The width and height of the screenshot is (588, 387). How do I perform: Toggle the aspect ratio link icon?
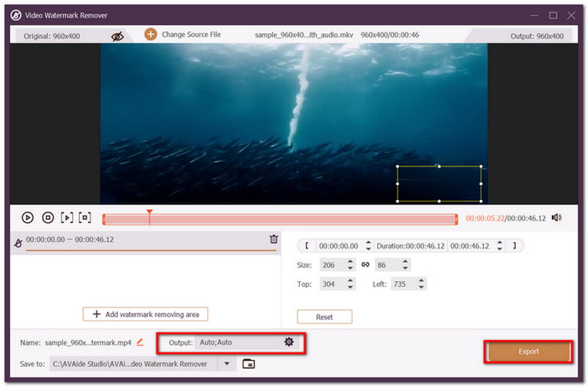[x=365, y=265]
